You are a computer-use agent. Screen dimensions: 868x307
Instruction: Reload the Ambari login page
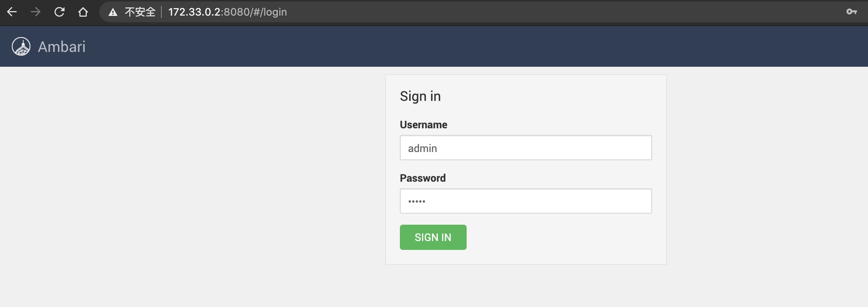coord(59,12)
